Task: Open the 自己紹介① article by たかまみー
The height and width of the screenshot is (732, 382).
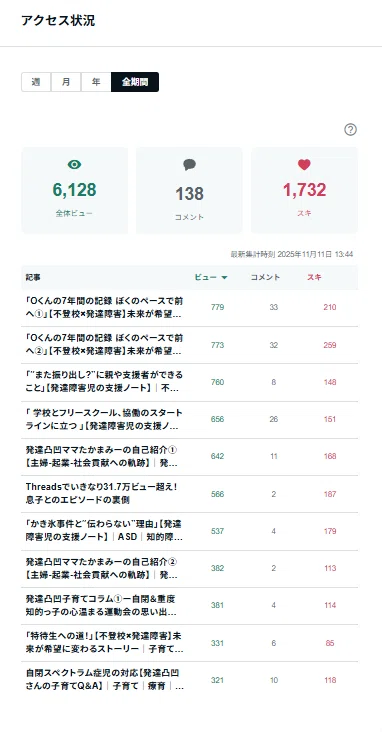Action: (102, 456)
